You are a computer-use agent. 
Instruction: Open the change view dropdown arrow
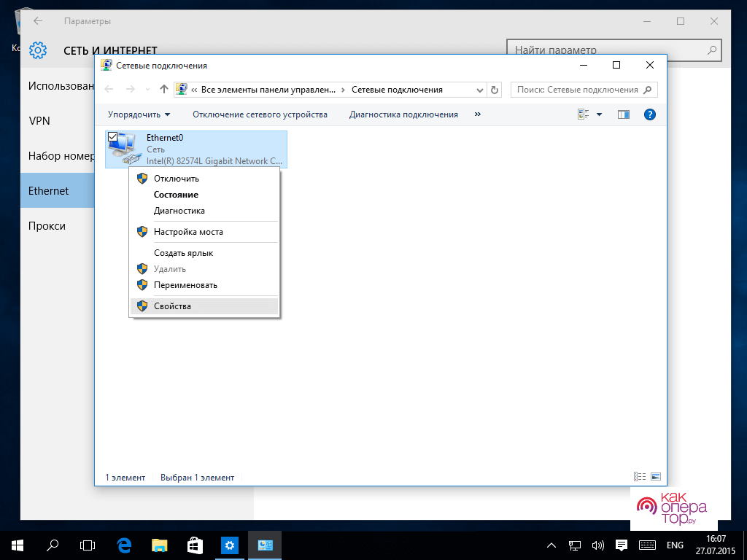[x=600, y=114]
